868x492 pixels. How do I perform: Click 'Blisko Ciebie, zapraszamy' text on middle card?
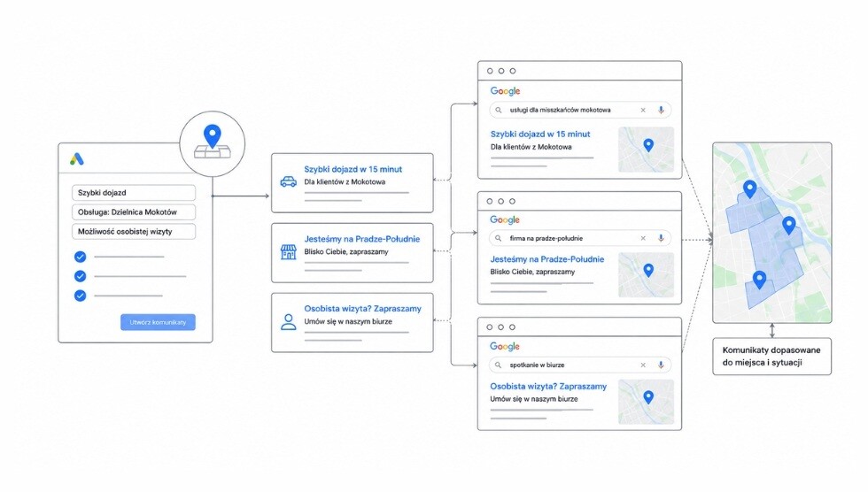tap(346, 251)
